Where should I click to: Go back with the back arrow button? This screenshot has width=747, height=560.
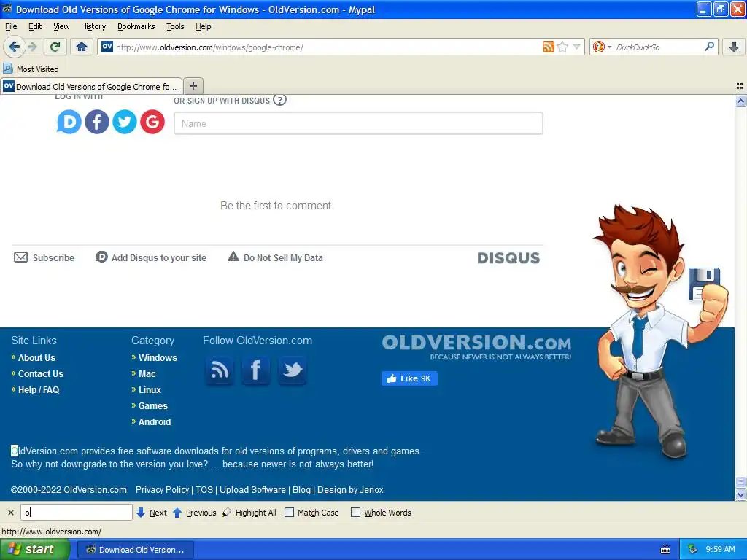14,47
